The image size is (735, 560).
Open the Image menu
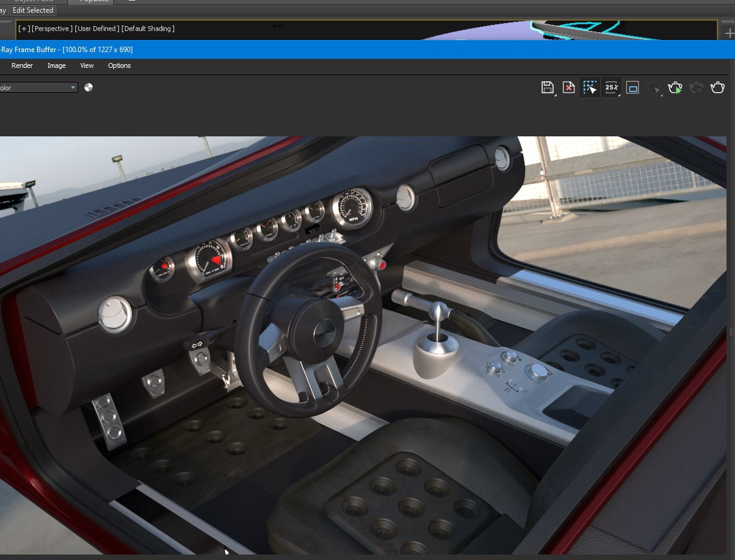(x=56, y=65)
